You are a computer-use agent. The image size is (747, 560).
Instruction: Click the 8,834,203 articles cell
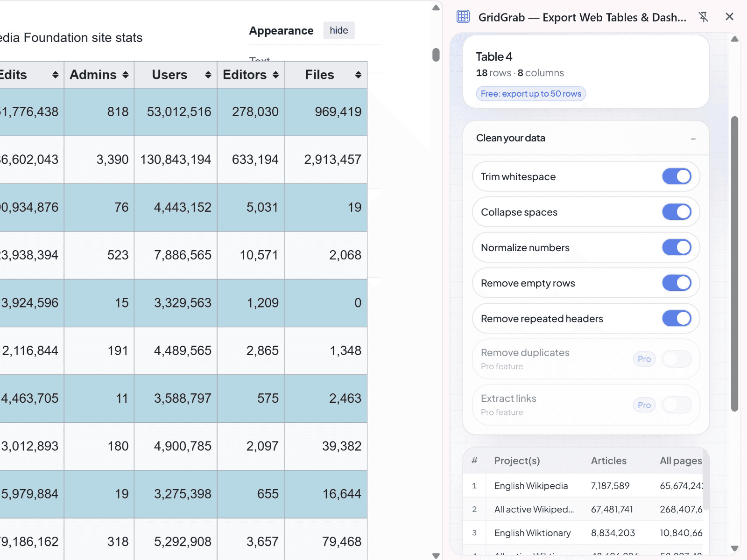click(x=613, y=532)
